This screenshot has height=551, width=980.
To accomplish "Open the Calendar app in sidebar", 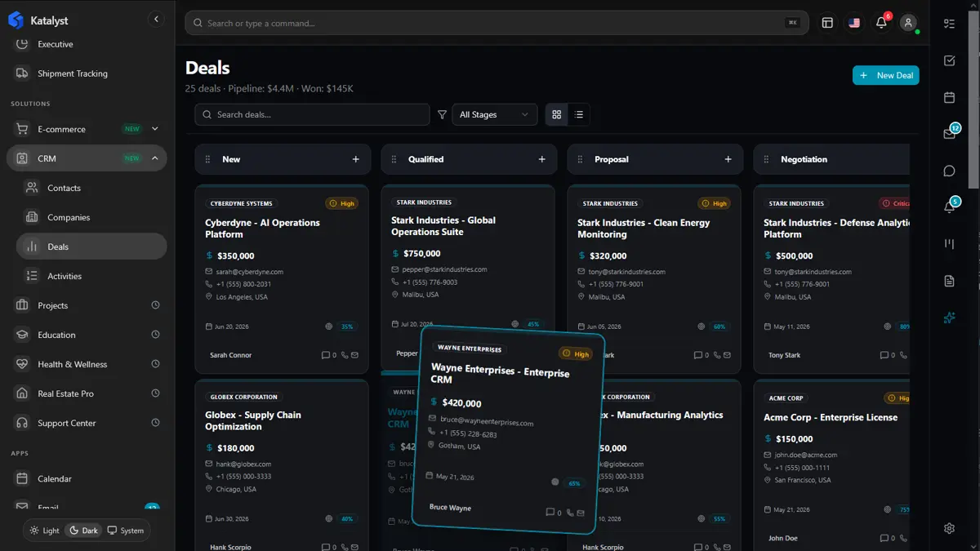I will coord(87,478).
